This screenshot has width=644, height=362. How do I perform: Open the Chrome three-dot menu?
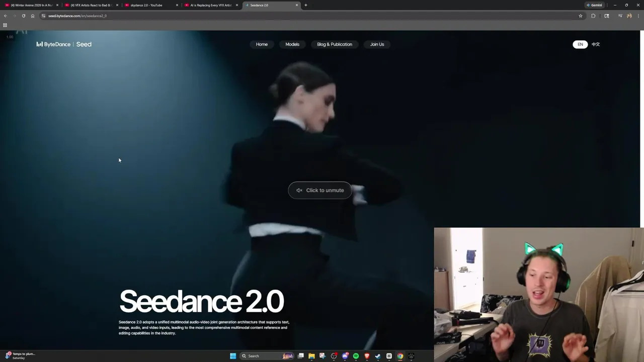[x=638, y=16]
